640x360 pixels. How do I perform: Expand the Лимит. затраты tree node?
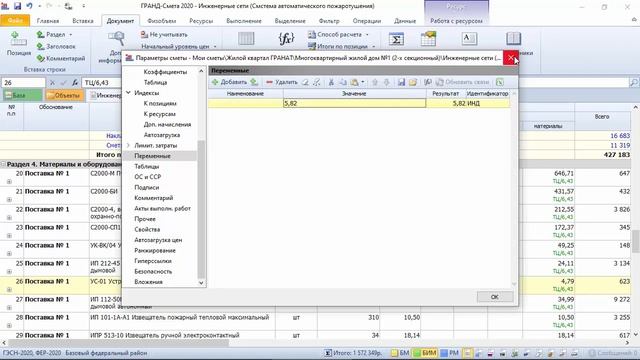[x=128, y=145]
